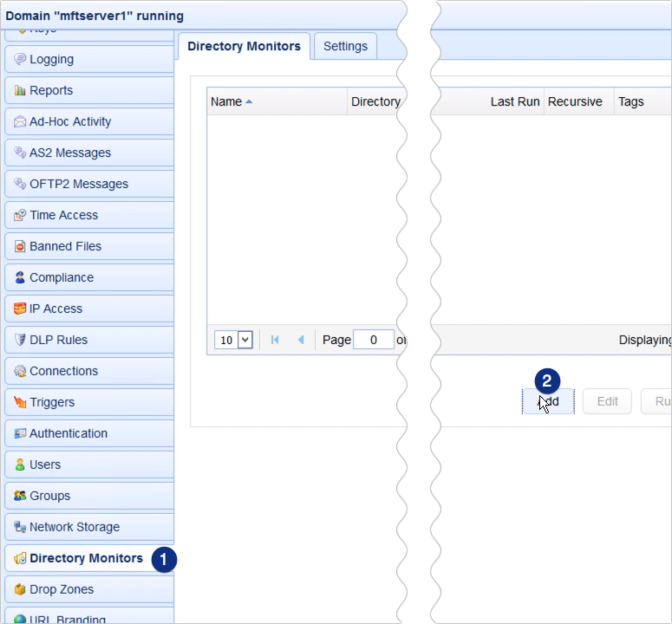Click the OFTP2 Messages icon

(x=20, y=184)
